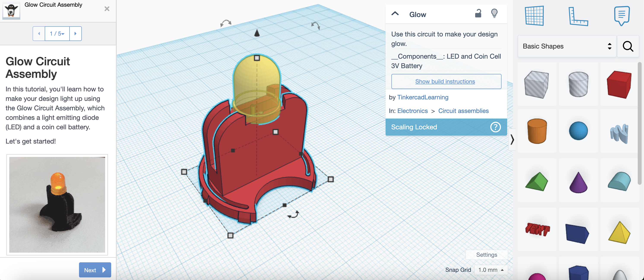Click the scaling locked help icon
Screen dimensions: 644x280
[x=495, y=127]
